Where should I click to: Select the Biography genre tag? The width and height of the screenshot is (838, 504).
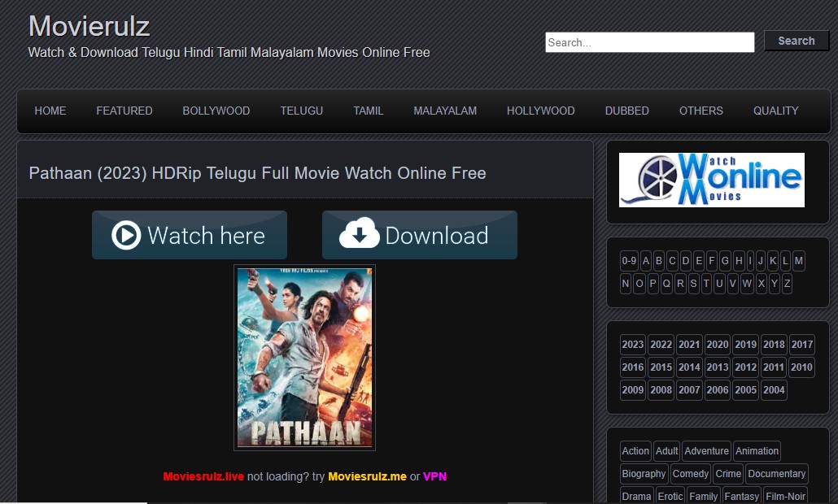(644, 474)
